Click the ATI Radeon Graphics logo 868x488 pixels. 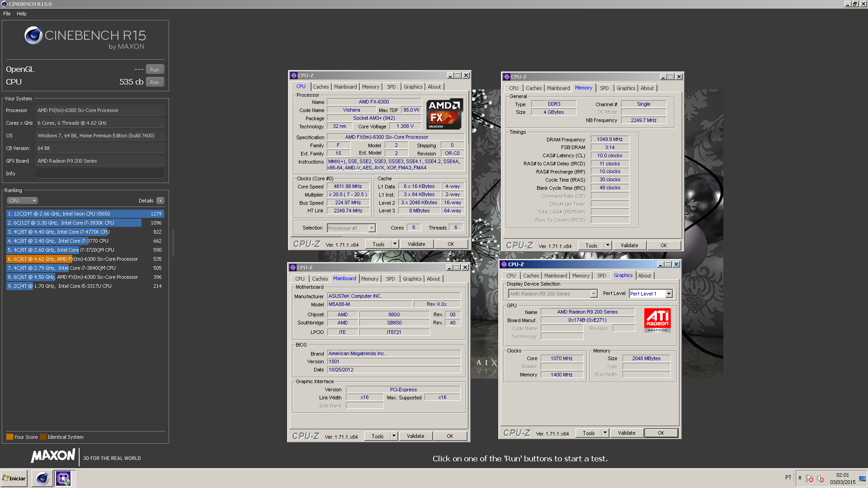[657, 320]
